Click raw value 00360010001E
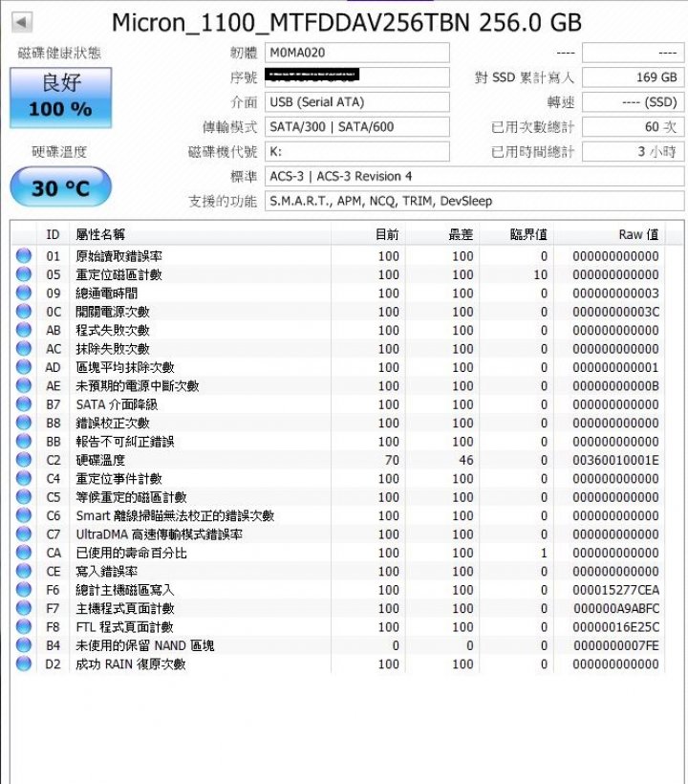 [x=615, y=460]
